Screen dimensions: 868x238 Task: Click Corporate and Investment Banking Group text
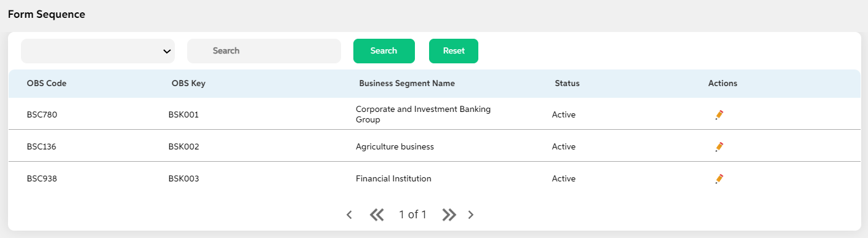[x=424, y=114]
